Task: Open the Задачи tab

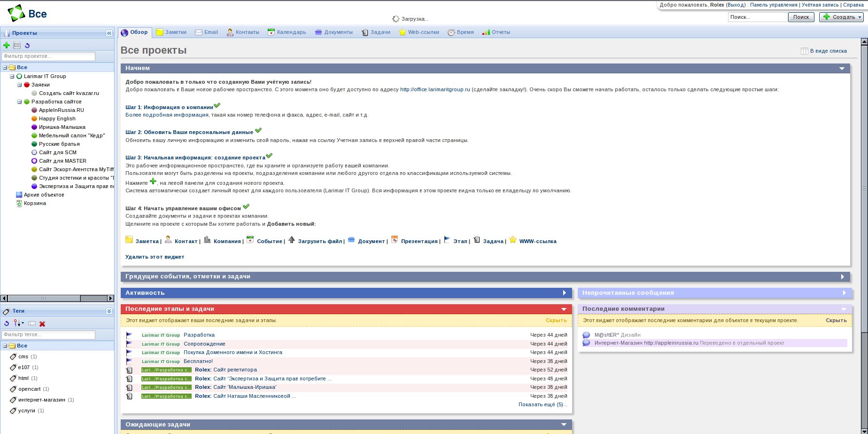Action: point(376,32)
